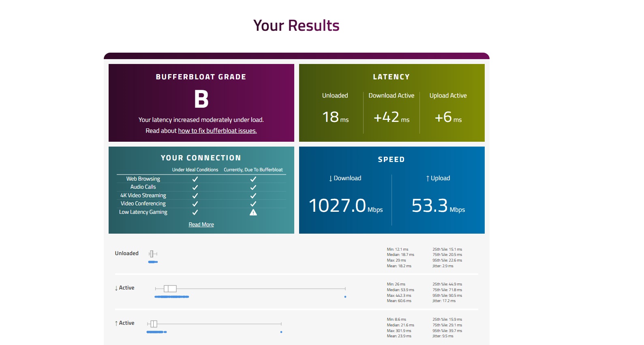Click Web Browsing checkmark under Ideal Conditions

pos(195,179)
